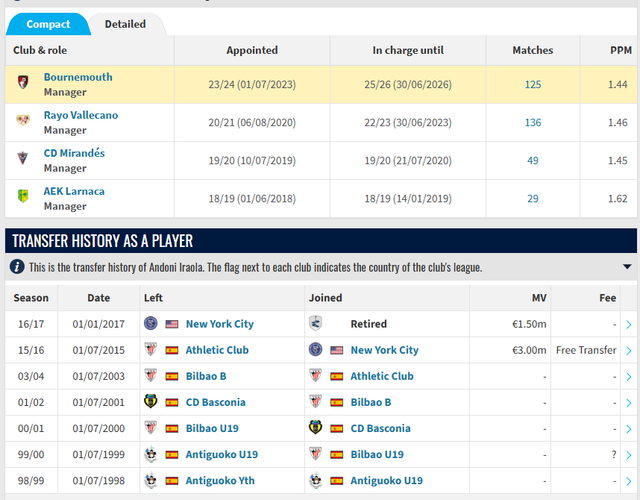Open details arrow for 99/00 transfer row
Screen dimensions: 640x500
coord(629,455)
